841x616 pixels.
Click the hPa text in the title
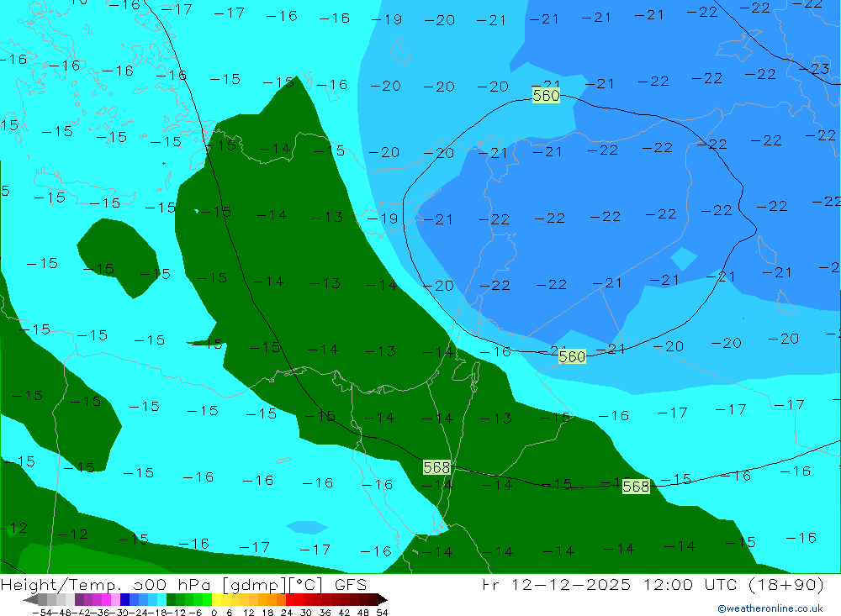(x=195, y=586)
